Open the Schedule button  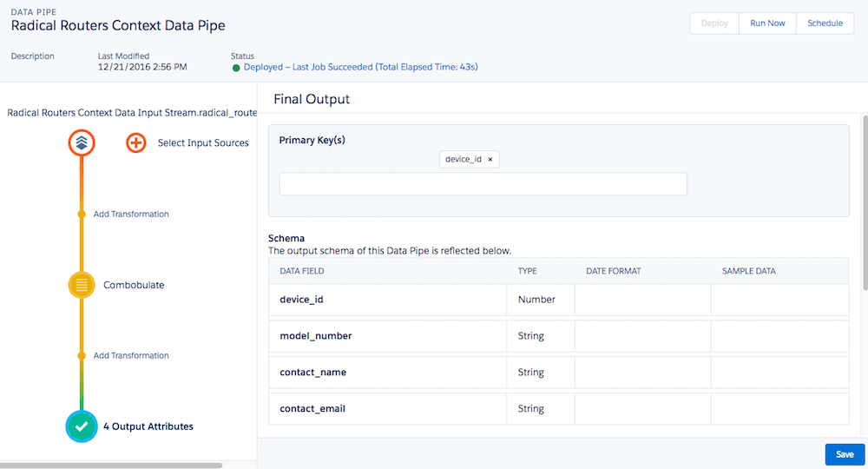tap(825, 23)
